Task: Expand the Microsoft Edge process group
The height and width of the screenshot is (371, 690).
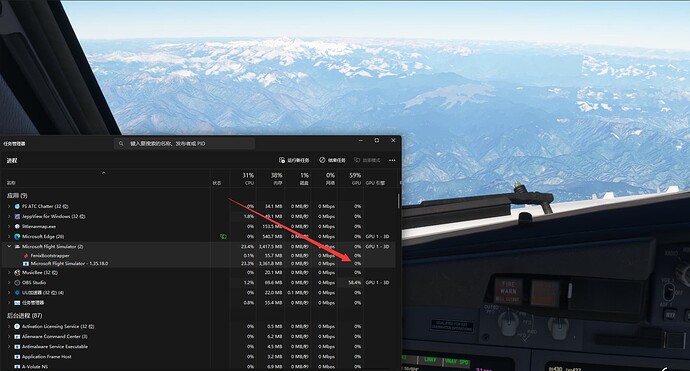Action: 9,236
